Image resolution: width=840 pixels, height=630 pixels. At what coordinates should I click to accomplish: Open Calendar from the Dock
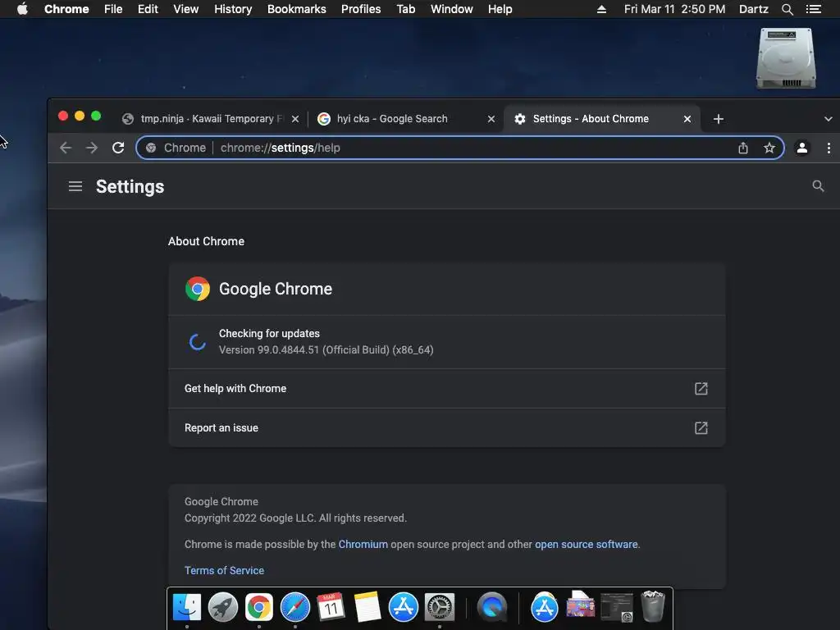331,608
